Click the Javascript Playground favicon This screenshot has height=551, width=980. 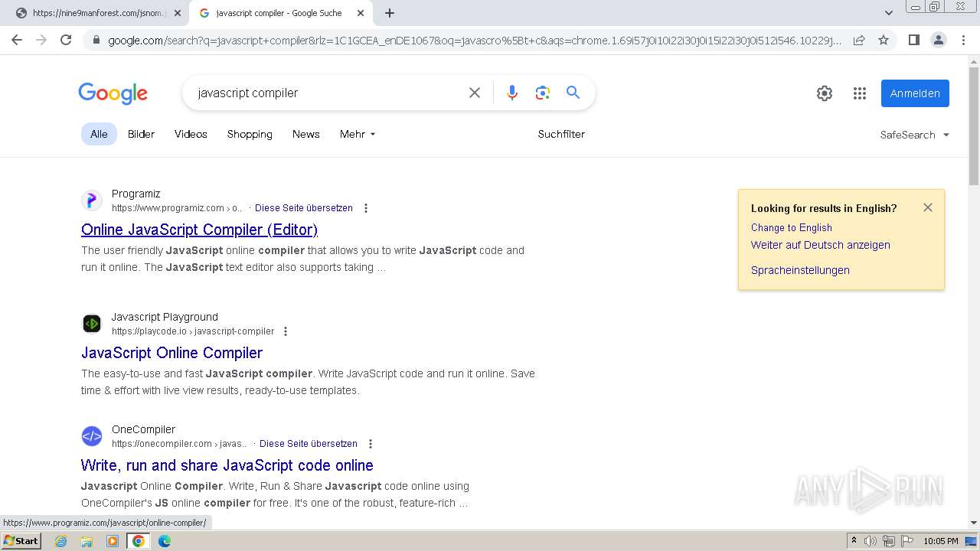point(92,324)
